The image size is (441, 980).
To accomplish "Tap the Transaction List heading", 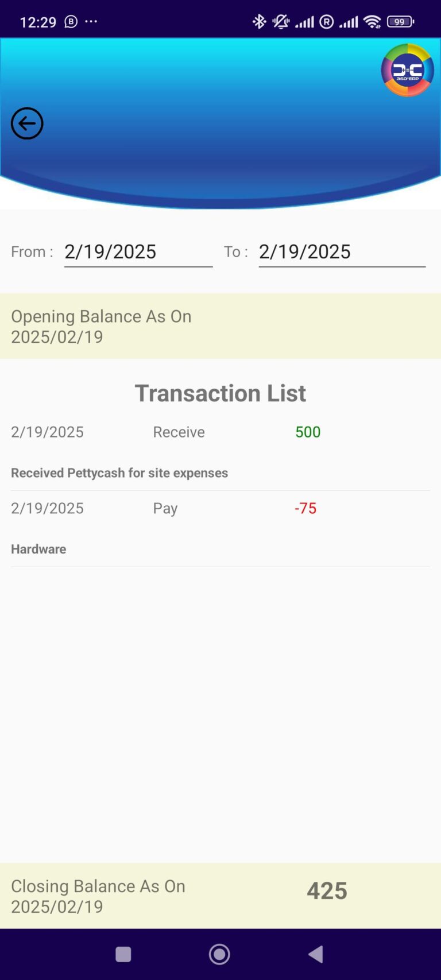I will pyautogui.click(x=220, y=394).
